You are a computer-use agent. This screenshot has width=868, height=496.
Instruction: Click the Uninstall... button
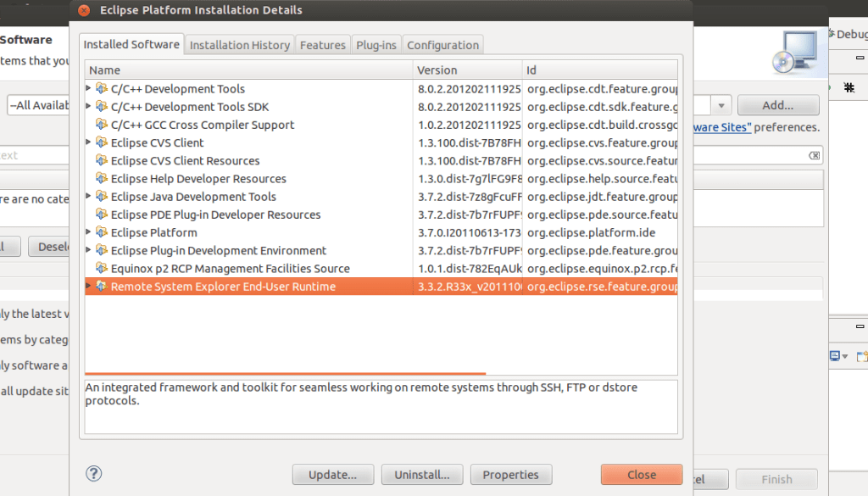pos(421,475)
